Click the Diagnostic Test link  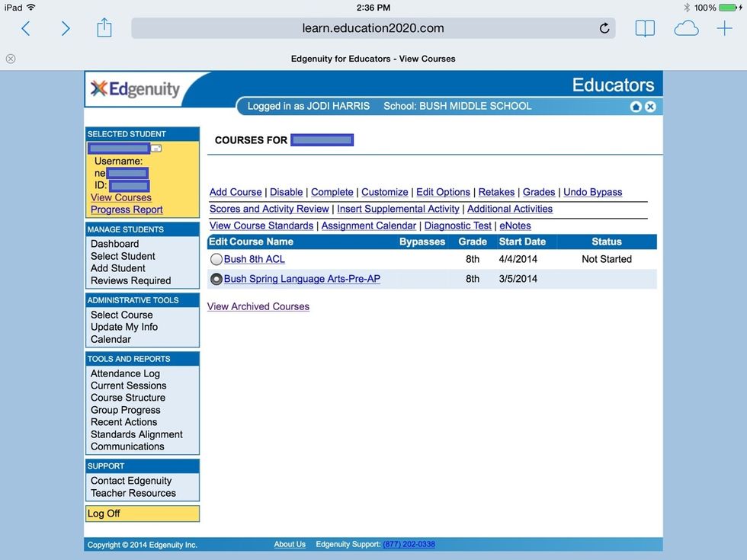[458, 226]
